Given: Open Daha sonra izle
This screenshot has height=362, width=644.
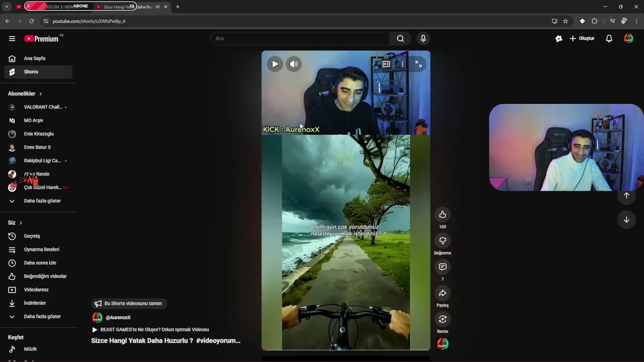Looking at the screenshot, I should (x=38, y=262).
